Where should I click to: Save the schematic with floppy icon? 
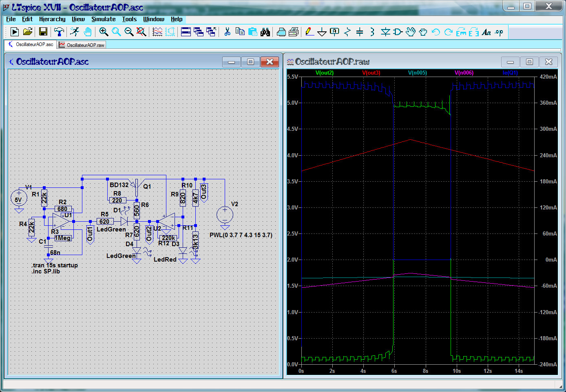[43, 32]
